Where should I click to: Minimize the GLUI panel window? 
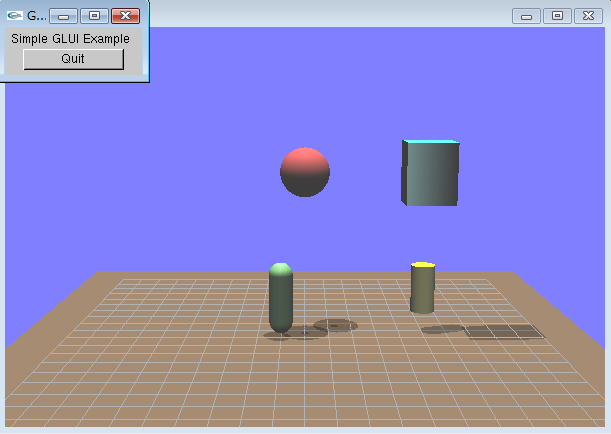63,16
